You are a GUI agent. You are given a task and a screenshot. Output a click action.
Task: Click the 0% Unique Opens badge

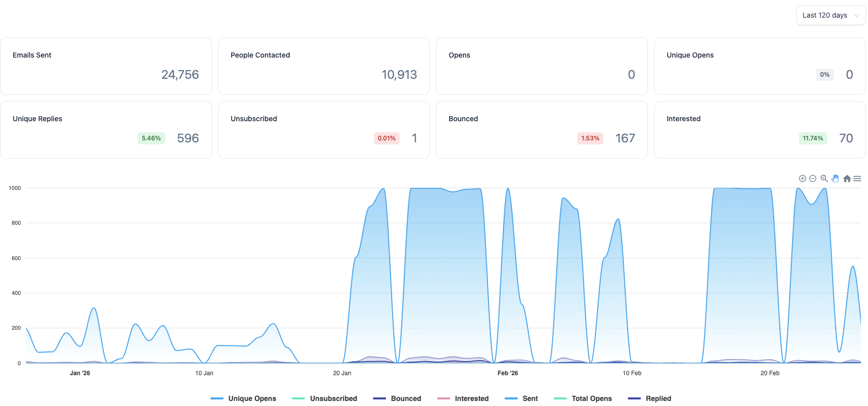coord(825,75)
